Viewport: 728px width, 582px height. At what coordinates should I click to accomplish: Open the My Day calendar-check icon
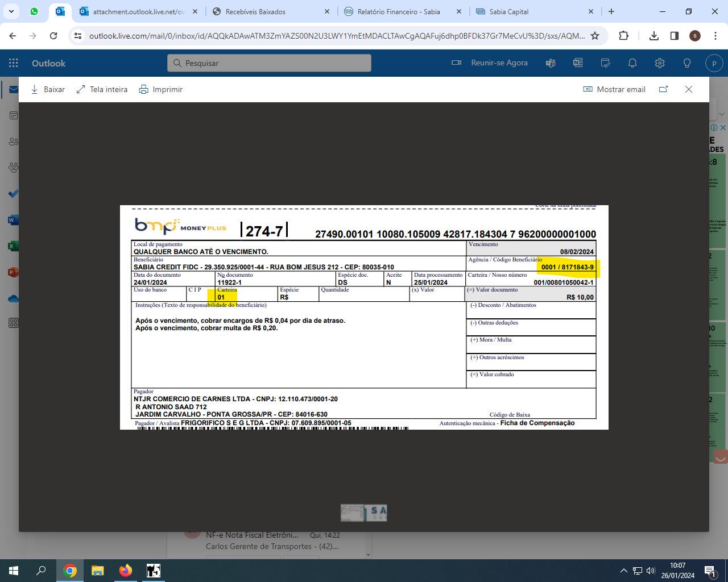[x=605, y=63]
